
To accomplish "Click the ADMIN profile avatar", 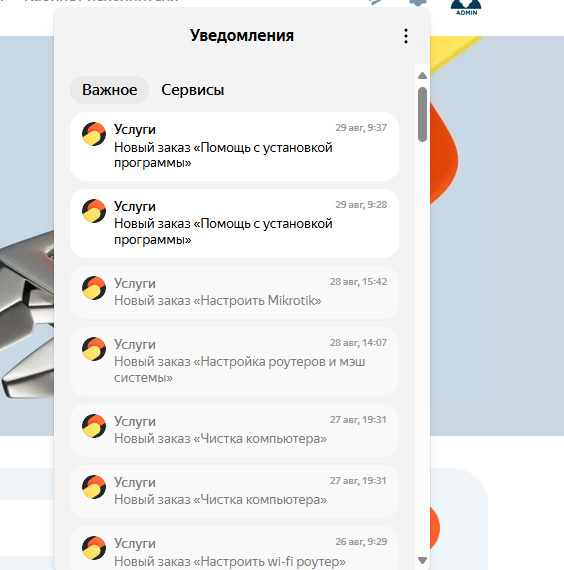I will pyautogui.click(x=466, y=7).
